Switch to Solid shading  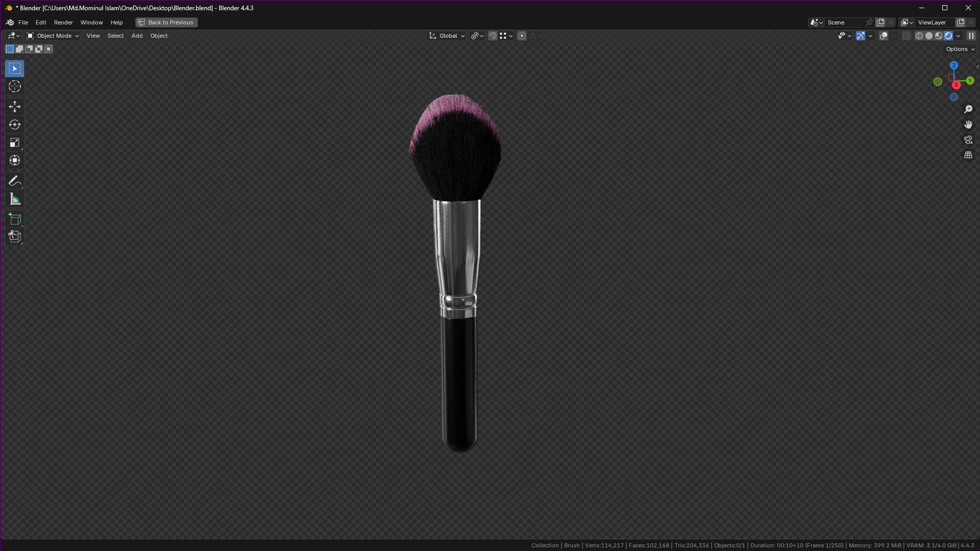pos(929,36)
